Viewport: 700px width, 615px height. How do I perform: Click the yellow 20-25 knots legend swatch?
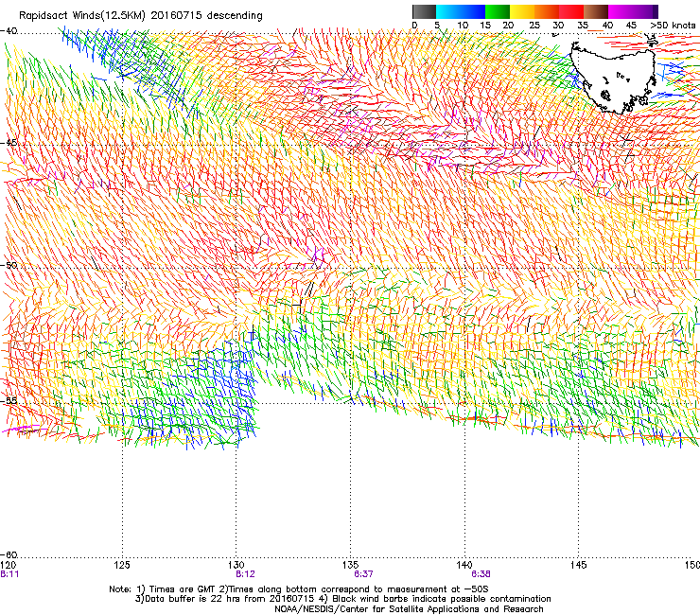coord(522,11)
